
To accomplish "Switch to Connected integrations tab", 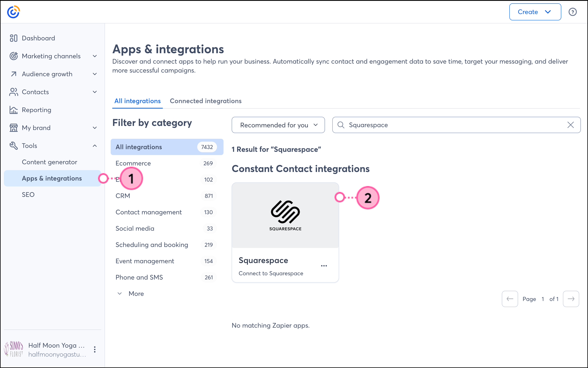I will pos(206,101).
